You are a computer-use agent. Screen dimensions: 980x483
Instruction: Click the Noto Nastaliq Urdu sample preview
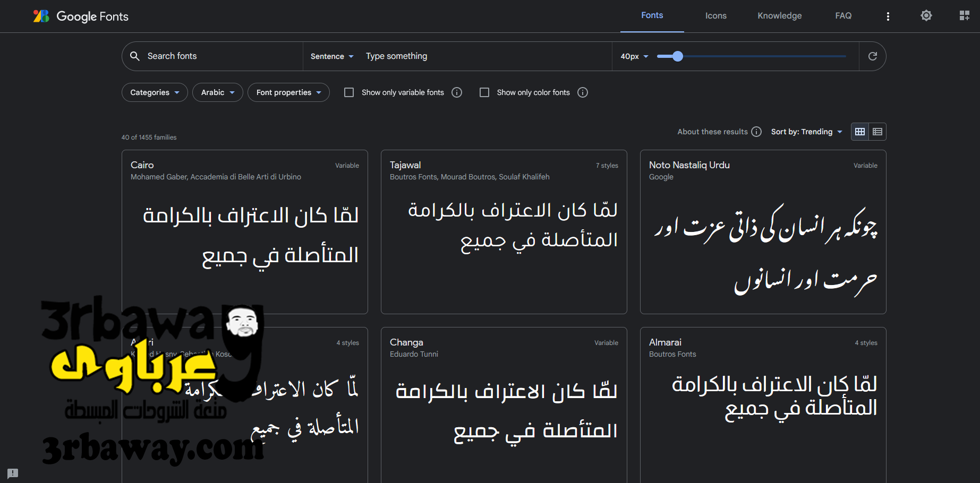765,249
